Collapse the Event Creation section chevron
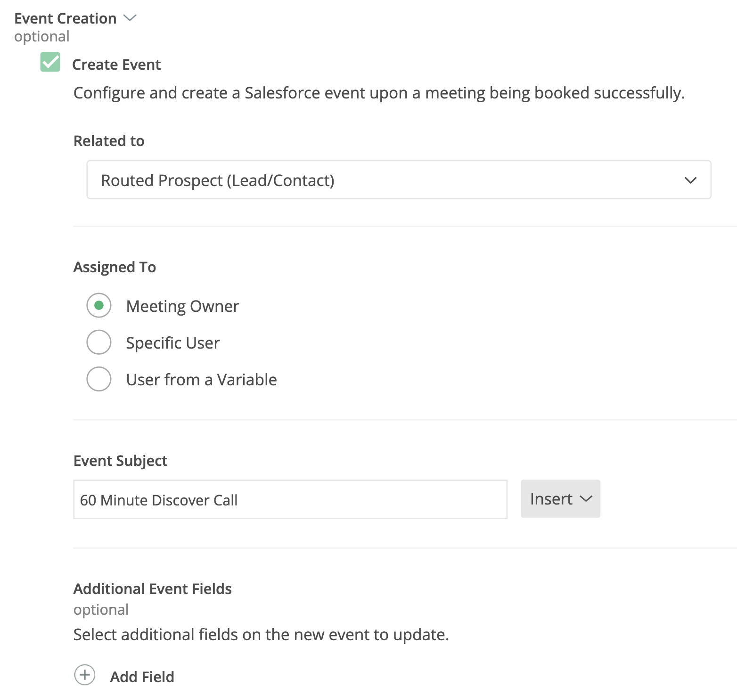The image size is (737, 700). coord(130,18)
